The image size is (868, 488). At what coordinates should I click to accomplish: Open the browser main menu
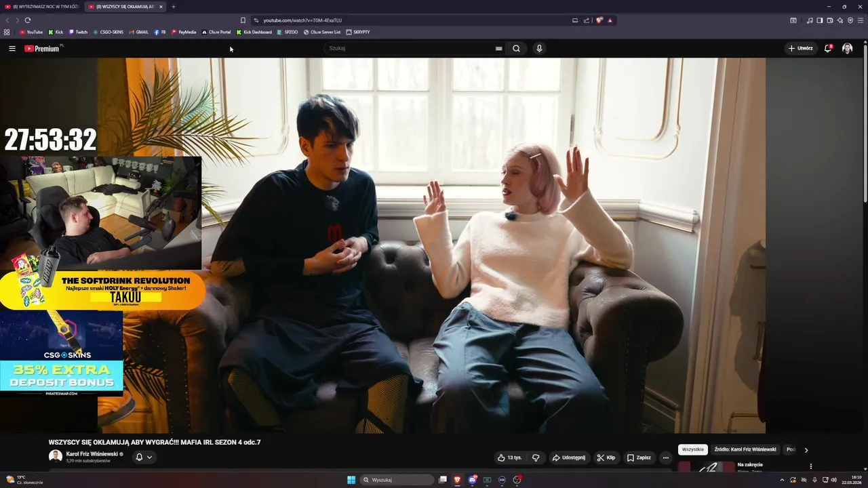(x=861, y=20)
